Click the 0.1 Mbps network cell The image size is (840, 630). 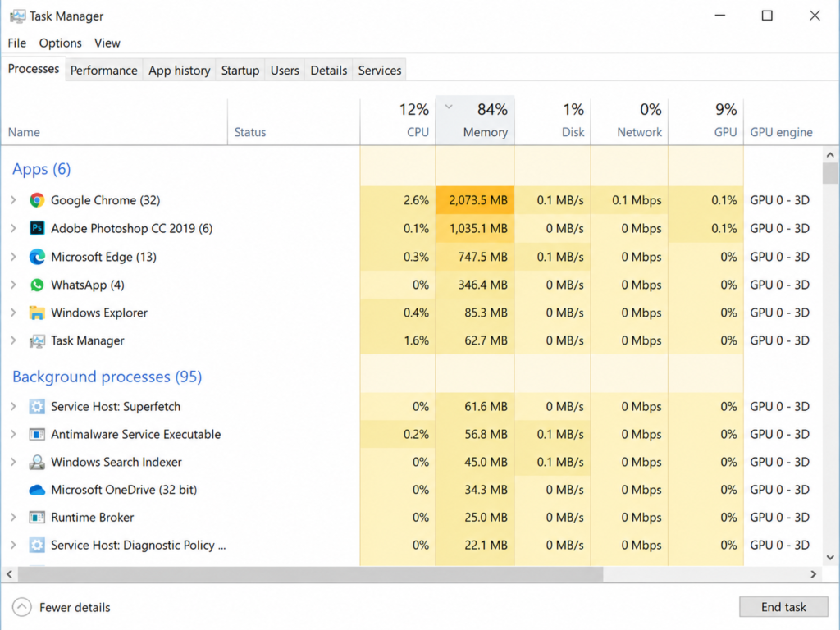pos(629,200)
